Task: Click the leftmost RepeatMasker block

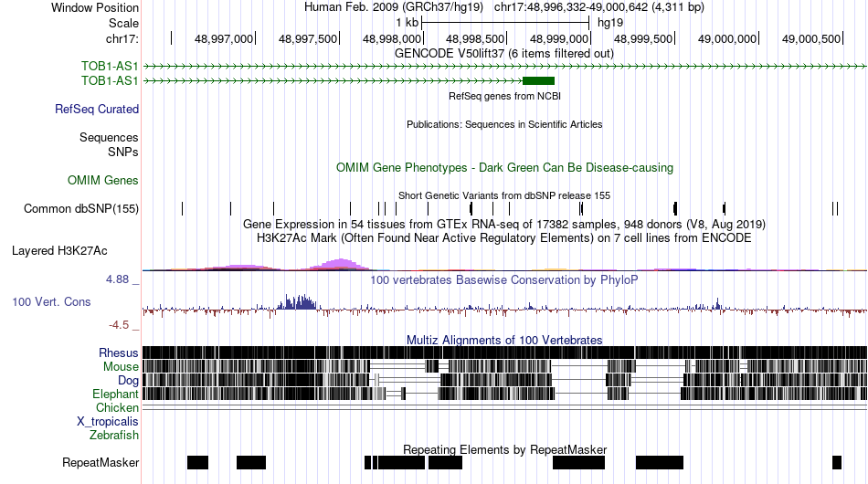Action: tap(197, 462)
